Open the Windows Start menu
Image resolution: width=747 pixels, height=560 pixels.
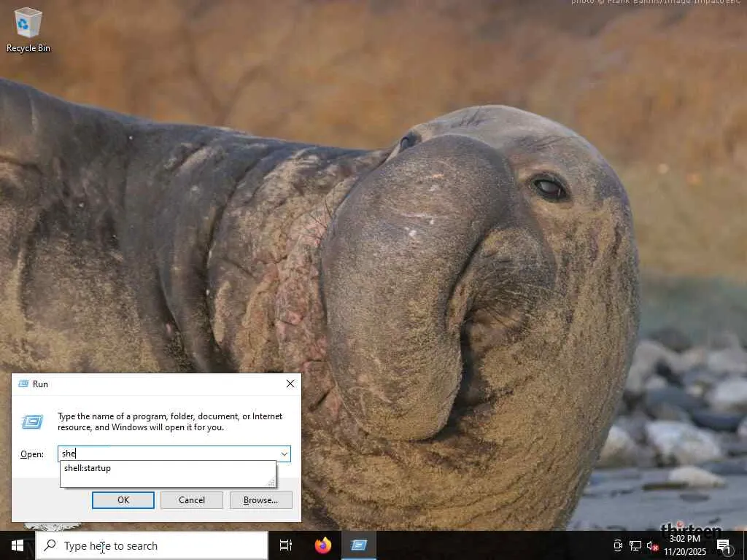(18, 545)
